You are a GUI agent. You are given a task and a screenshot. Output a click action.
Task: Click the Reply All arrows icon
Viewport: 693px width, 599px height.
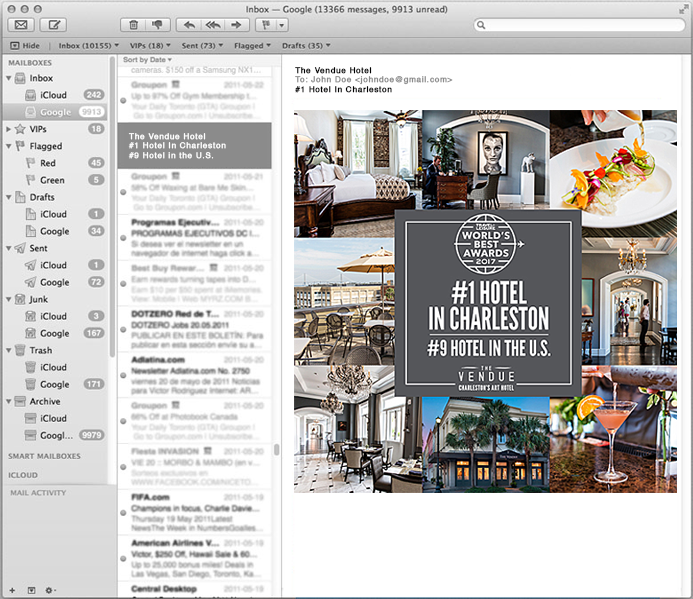(x=213, y=24)
